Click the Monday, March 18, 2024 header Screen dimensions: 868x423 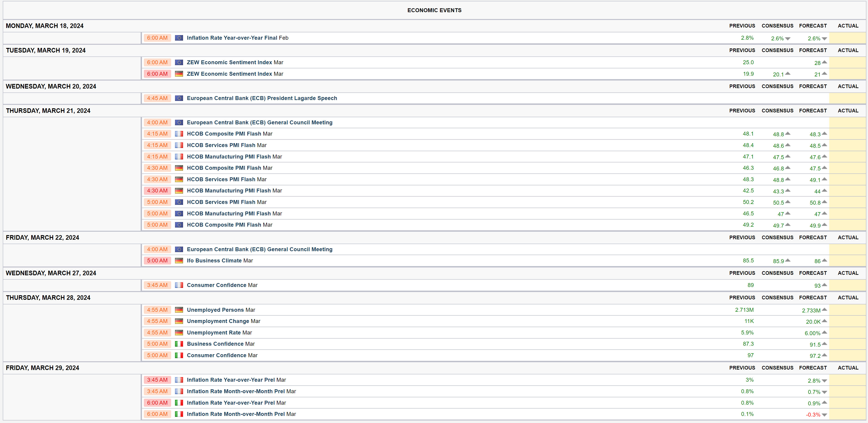pyautogui.click(x=45, y=26)
